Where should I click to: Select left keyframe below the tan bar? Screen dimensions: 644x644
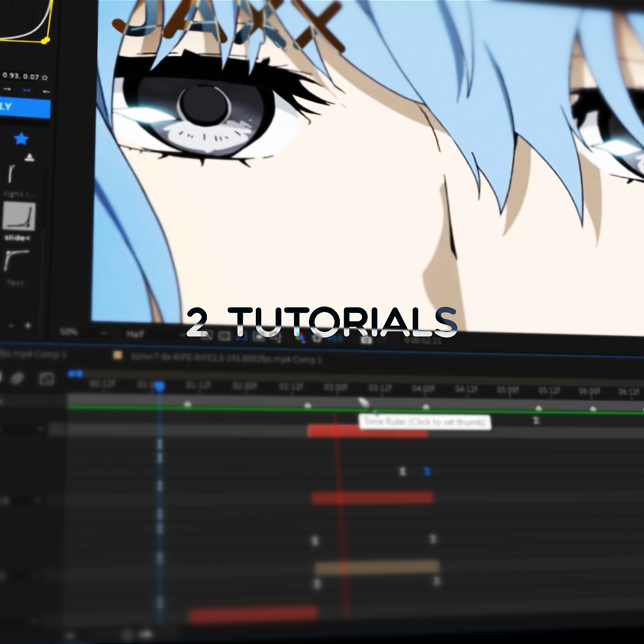click(x=317, y=583)
